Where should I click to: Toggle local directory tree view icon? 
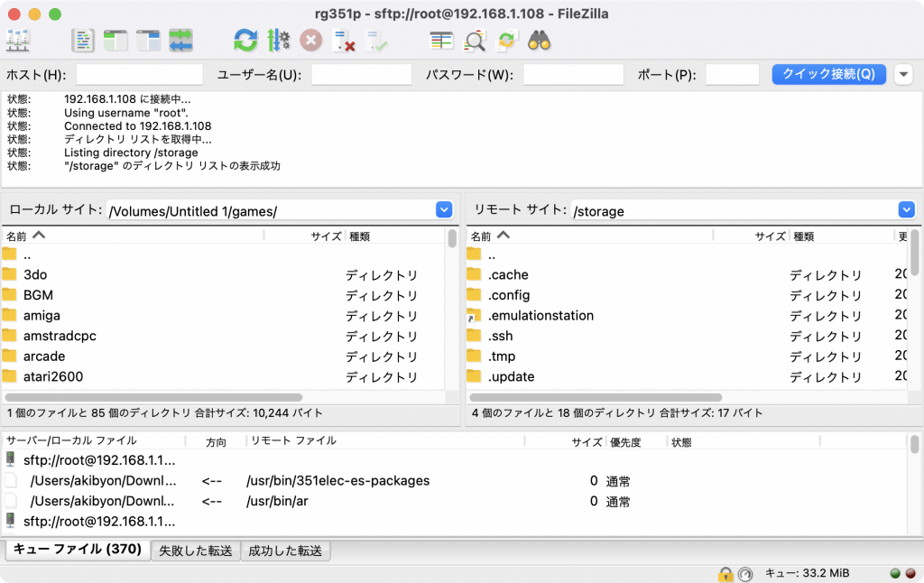(115, 41)
